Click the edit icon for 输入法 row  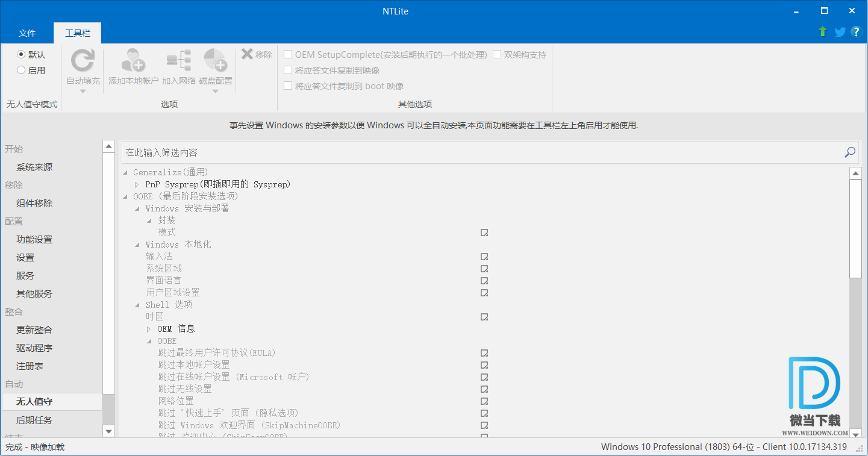click(x=484, y=257)
